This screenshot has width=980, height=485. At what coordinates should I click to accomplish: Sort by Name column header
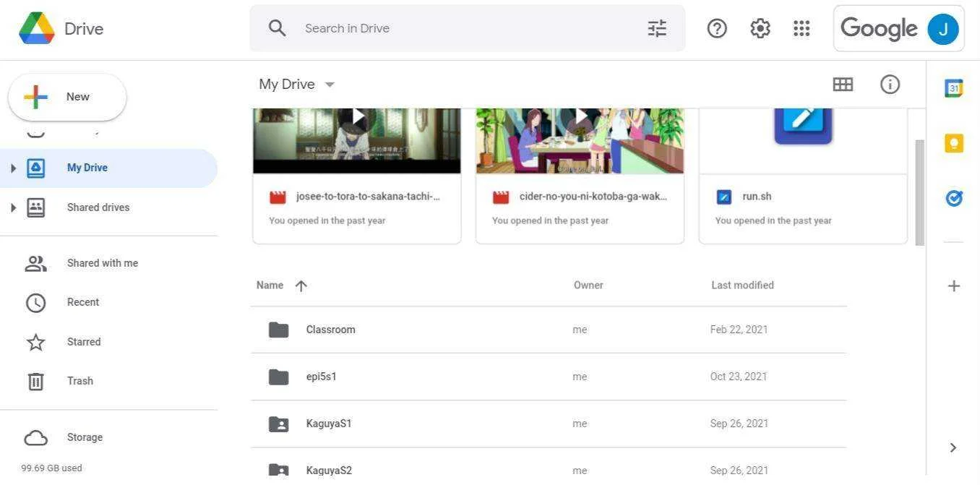[270, 286]
